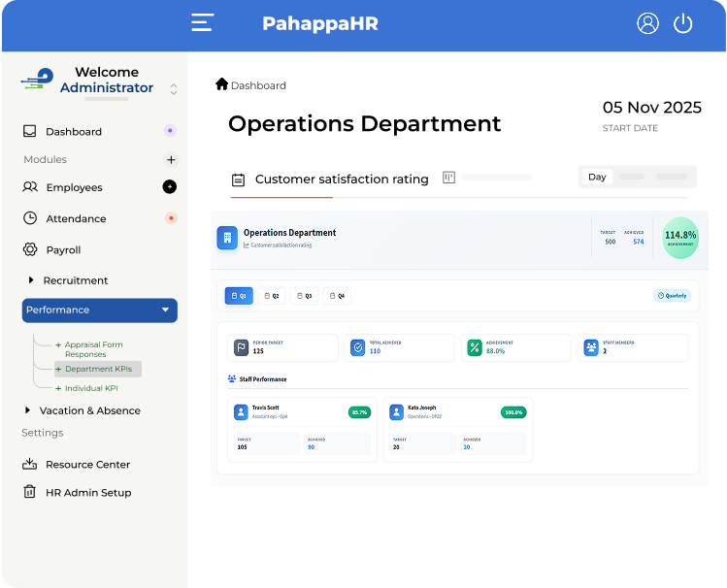Open Appraisal Form Responses link
Image resolution: width=727 pixels, height=588 pixels.
[x=93, y=349]
